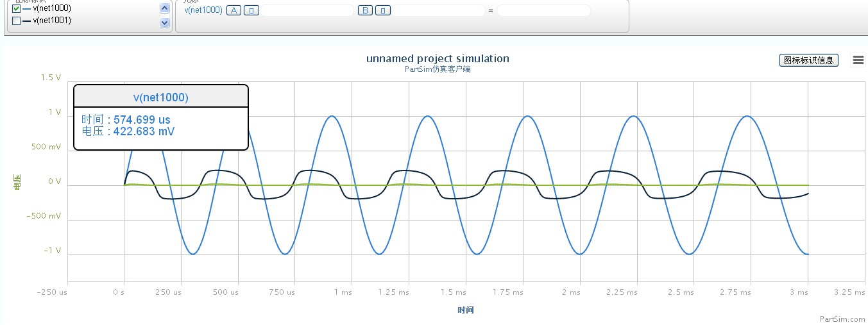Open the PartSim.com credit link
This screenshot has height=325, width=868.
pos(842,319)
